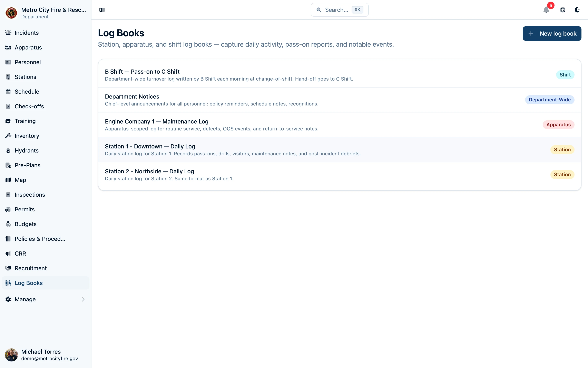
Task: Open Policies & Proced... menu item
Action: tap(46, 239)
